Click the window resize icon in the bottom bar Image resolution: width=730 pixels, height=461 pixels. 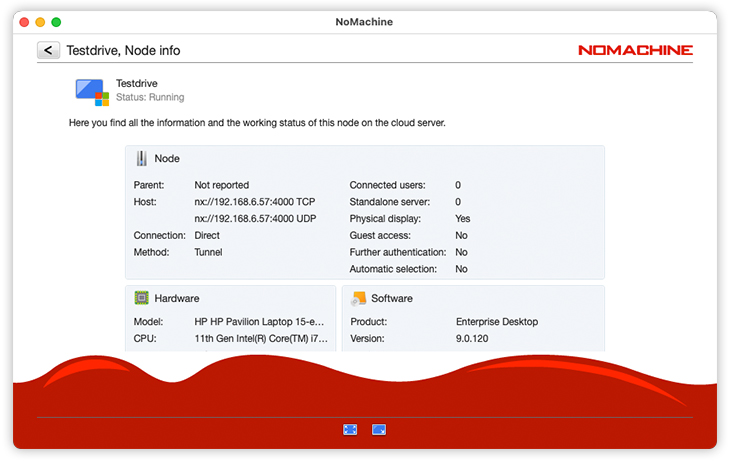pos(379,429)
